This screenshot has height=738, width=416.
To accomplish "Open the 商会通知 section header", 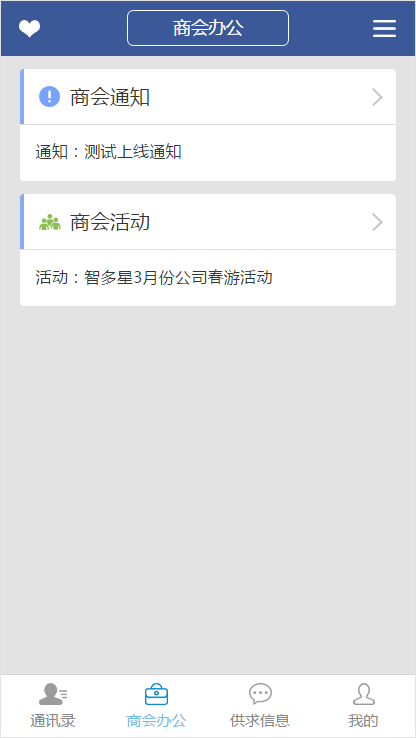I will pyautogui.click(x=208, y=97).
